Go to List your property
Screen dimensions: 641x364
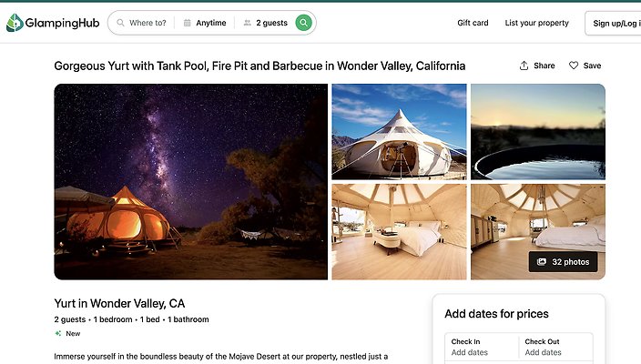click(536, 23)
